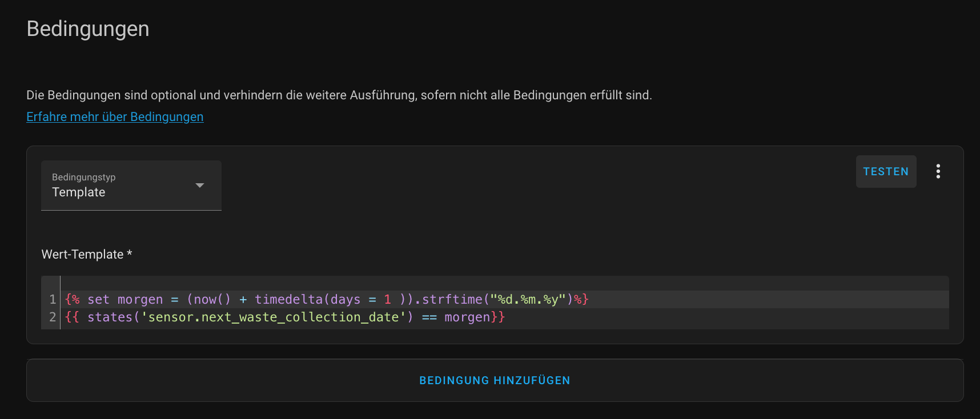Open the three-dot condition options menu
This screenshot has width=980, height=419.
[938, 171]
